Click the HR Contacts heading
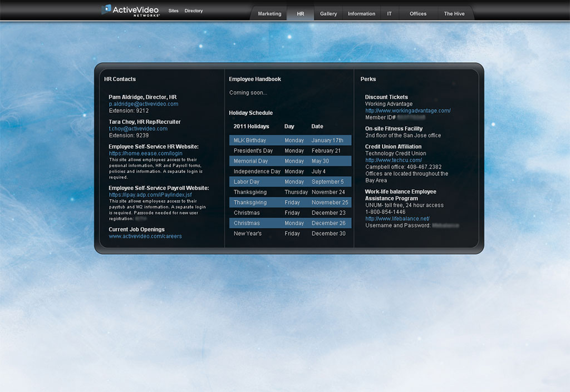570x392 pixels. click(x=120, y=79)
